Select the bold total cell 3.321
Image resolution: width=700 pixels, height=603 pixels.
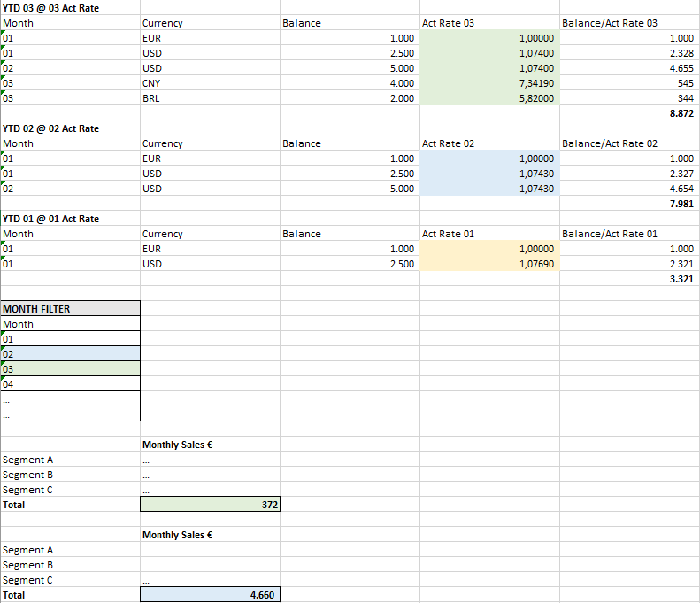629,279
